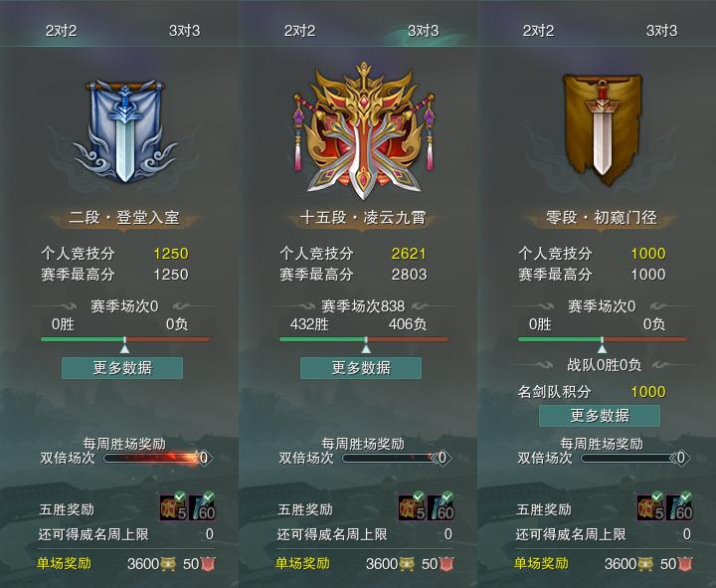Click the 60 item reward in right panel
The image size is (716, 588).
[x=679, y=507]
